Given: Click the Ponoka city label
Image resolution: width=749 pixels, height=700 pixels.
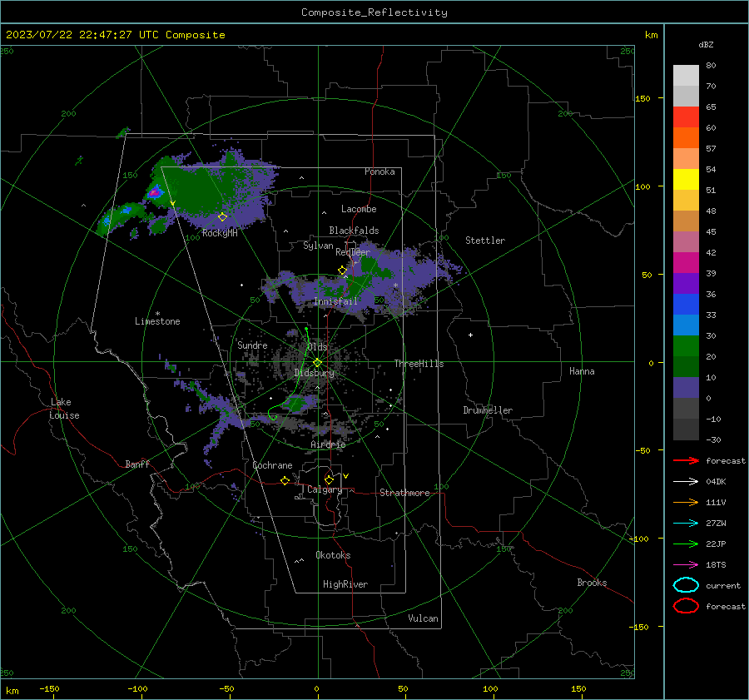Looking at the screenshot, I should coord(379,171).
